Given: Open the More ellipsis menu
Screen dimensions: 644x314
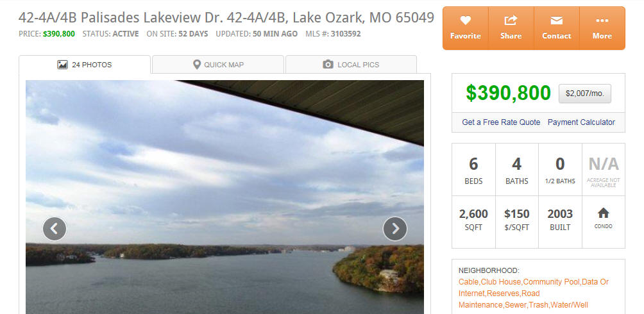Looking at the screenshot, I should (602, 21).
